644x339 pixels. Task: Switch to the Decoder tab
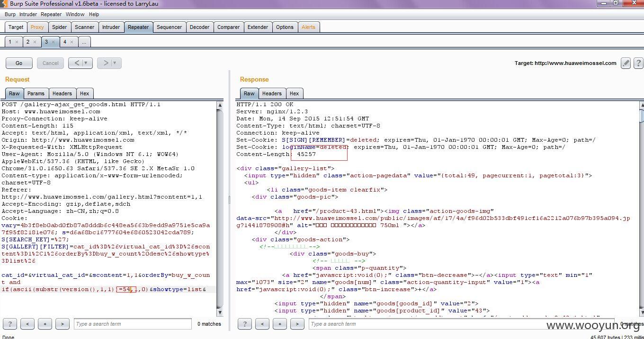[199, 27]
